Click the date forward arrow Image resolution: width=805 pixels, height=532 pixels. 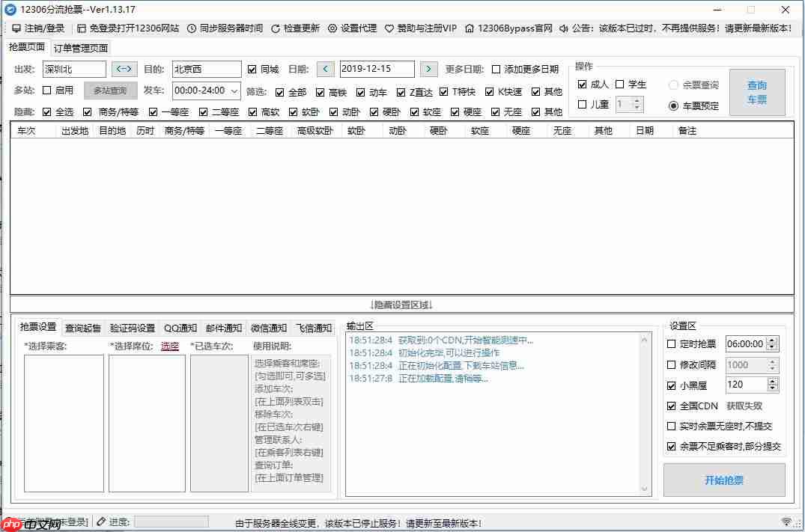click(x=428, y=68)
